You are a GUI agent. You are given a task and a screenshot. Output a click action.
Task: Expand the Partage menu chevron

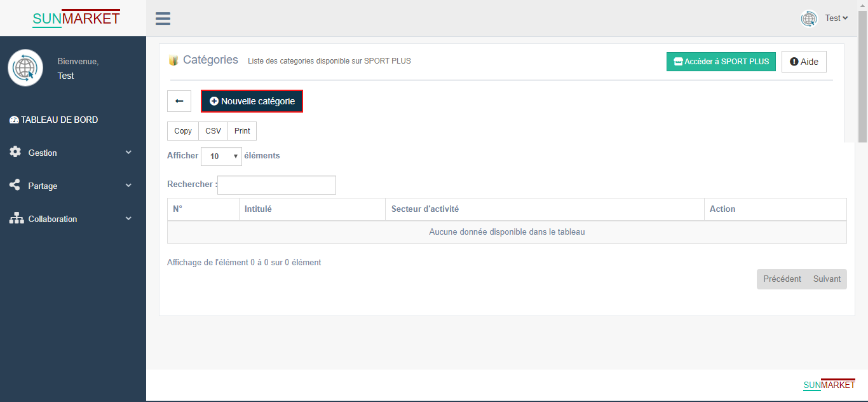click(128, 186)
